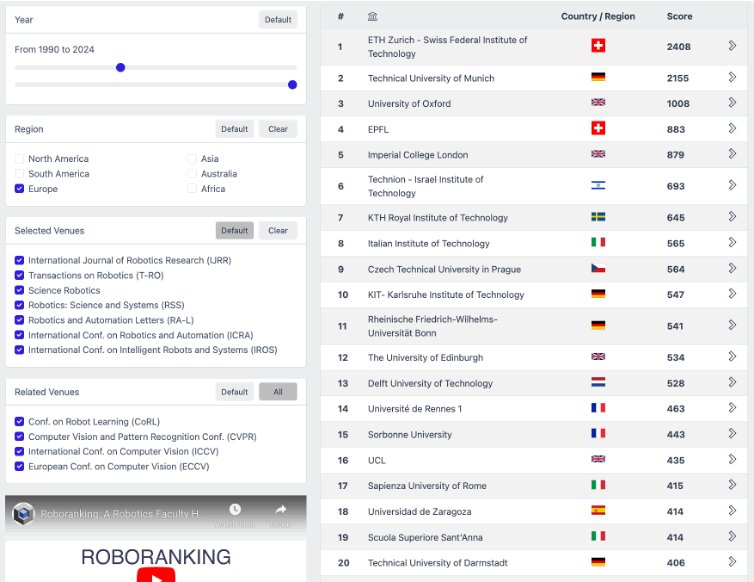This screenshot has height=582, width=754.
Task: Click the Sorbonne University name
Action: coord(410,434)
